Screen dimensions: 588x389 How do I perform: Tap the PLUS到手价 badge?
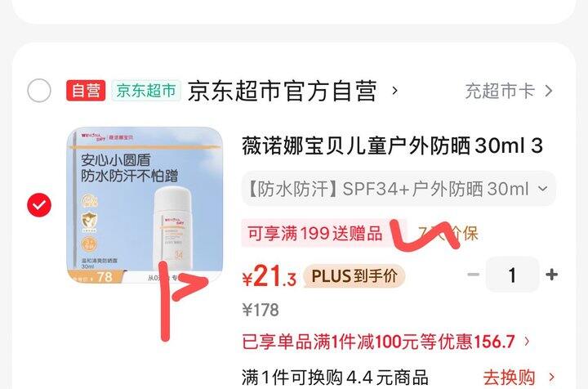pyautogui.click(x=354, y=276)
